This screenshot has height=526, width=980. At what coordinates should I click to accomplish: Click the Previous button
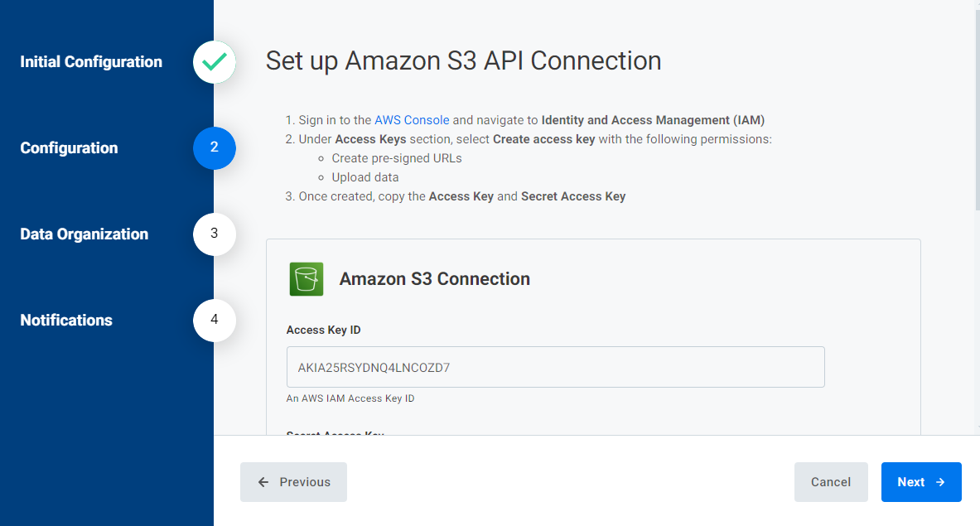coord(294,482)
